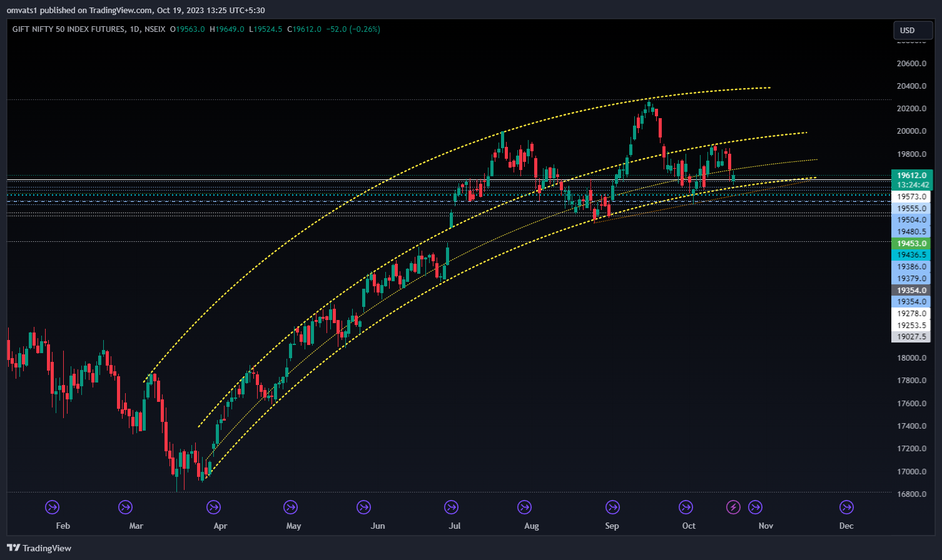
Task: Click the event icon above the Oct label
Action: 686,507
